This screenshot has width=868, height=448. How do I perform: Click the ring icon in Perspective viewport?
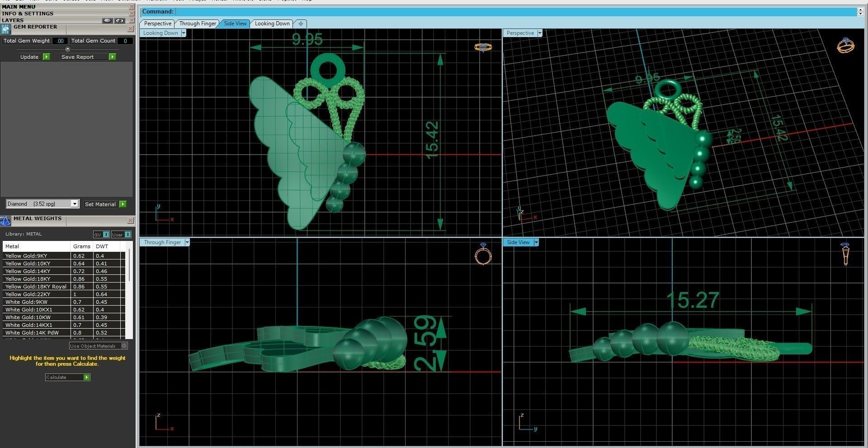pos(845,46)
